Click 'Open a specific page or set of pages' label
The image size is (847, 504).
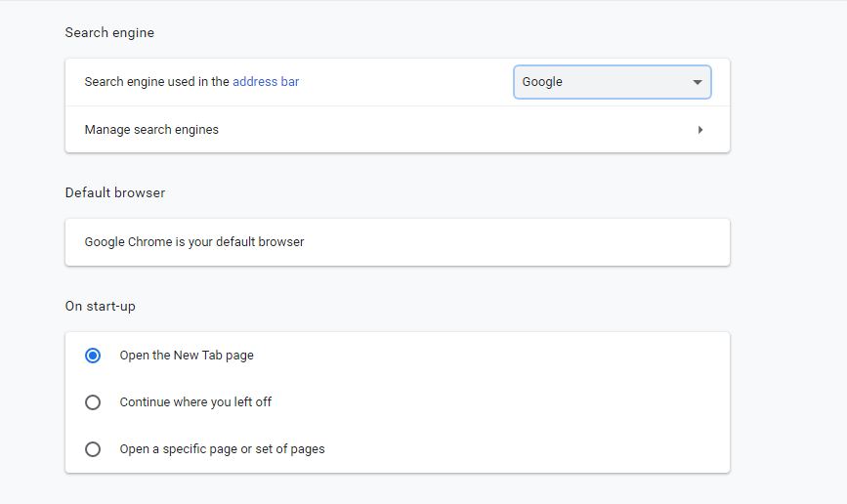[223, 449]
